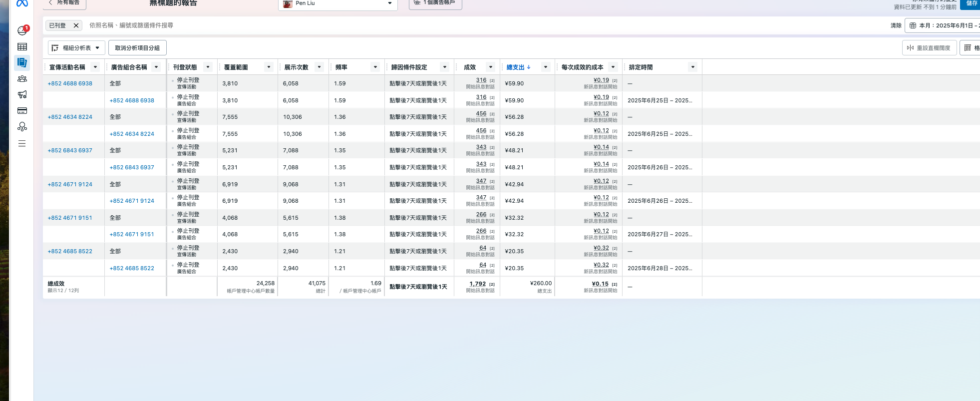
Task: Open the Events Manager node icon in sidebar
Action: tap(22, 127)
